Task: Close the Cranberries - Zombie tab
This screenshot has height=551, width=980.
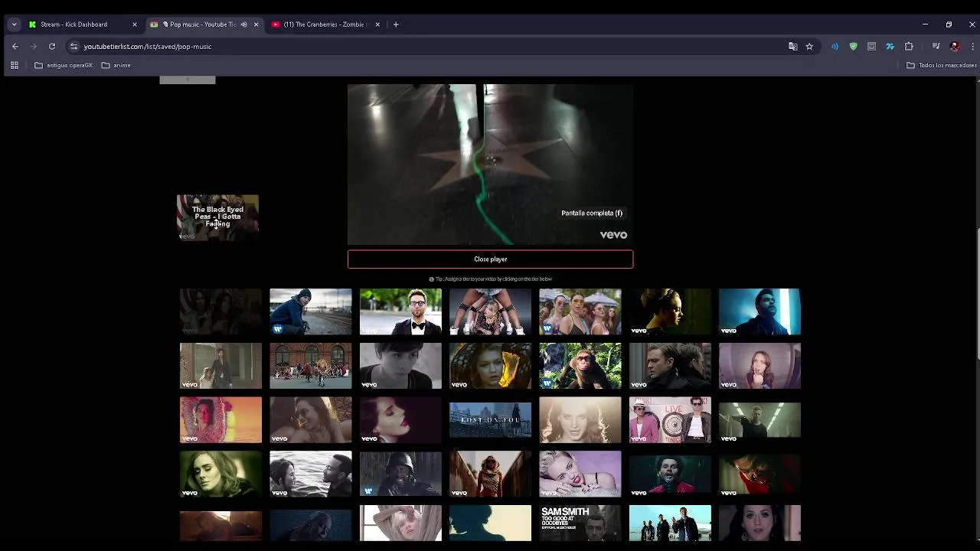Action: [377, 24]
